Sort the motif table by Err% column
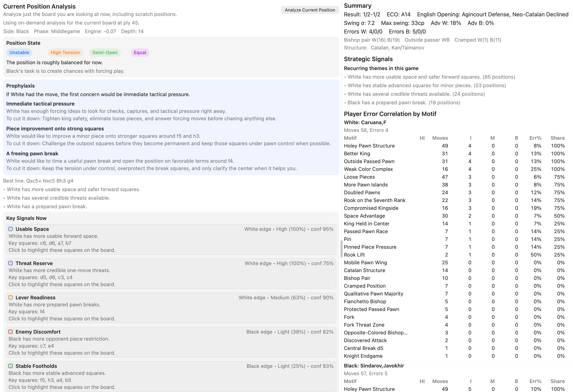 [x=535, y=138]
